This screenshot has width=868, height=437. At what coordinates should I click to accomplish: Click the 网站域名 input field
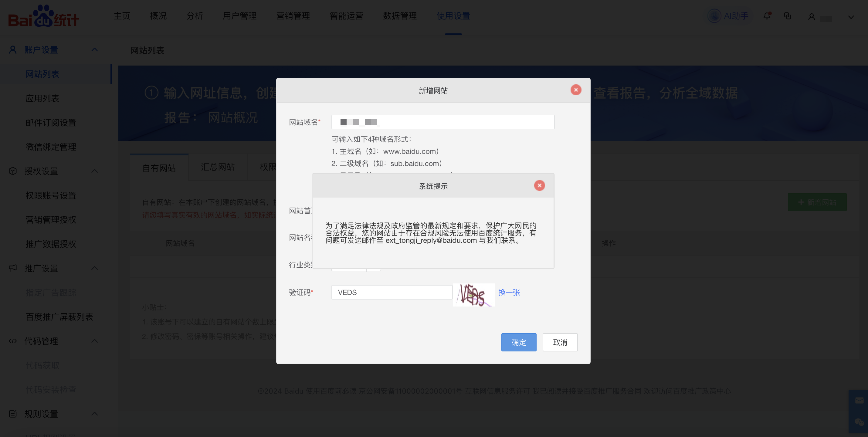(443, 122)
